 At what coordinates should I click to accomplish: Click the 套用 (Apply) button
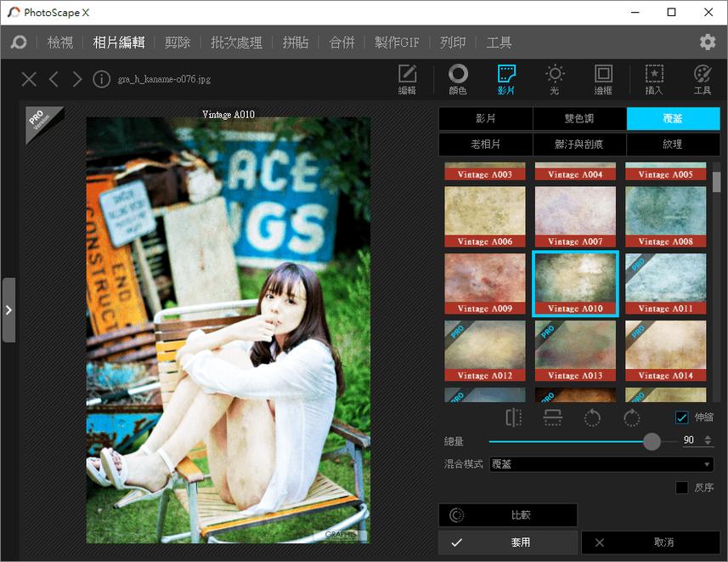pos(508,542)
